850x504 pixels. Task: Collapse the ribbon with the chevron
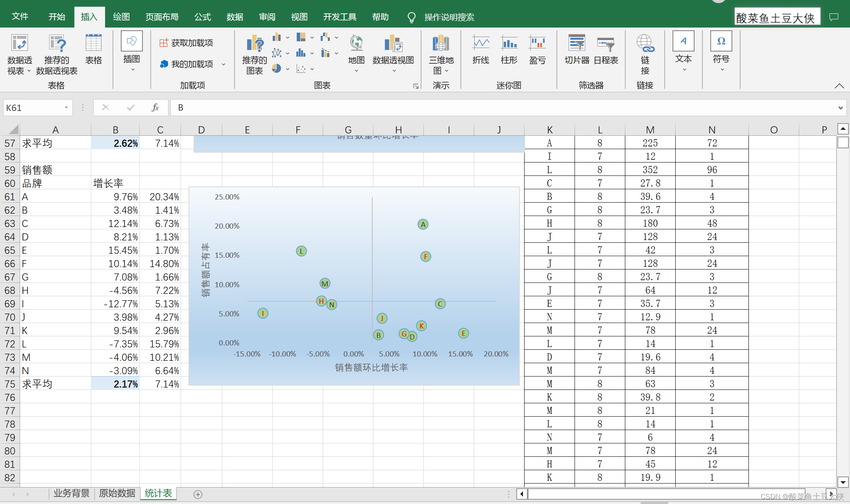coord(839,85)
